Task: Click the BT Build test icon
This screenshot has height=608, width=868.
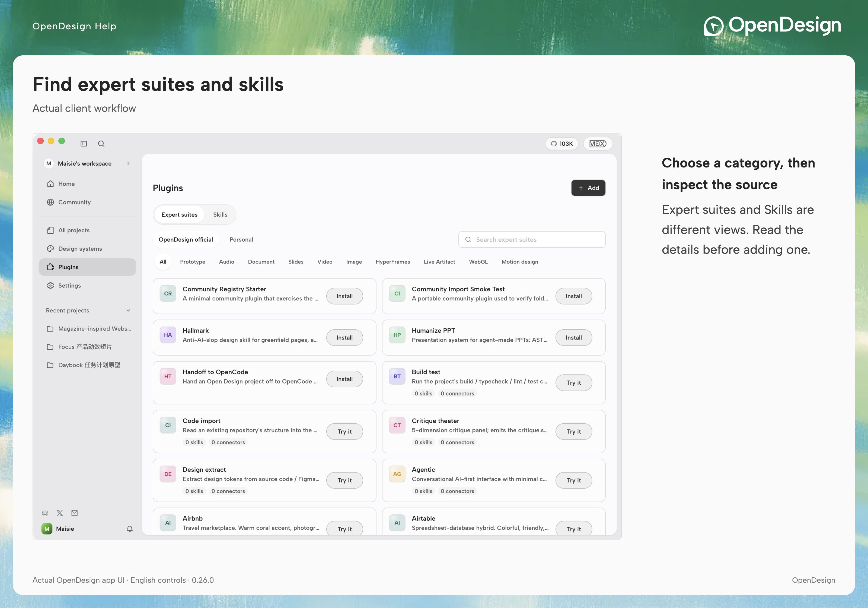Action: [397, 376]
